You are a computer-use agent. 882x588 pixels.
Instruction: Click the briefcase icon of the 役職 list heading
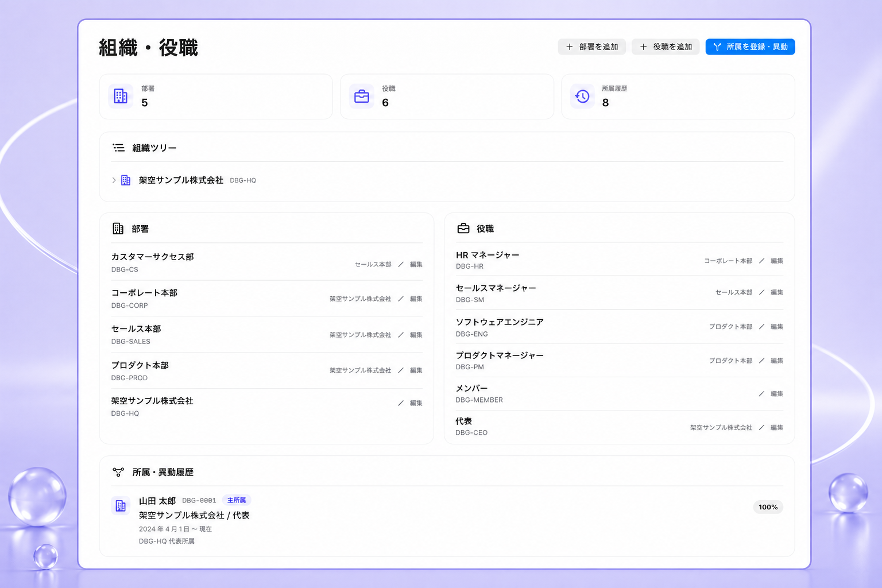(x=463, y=229)
